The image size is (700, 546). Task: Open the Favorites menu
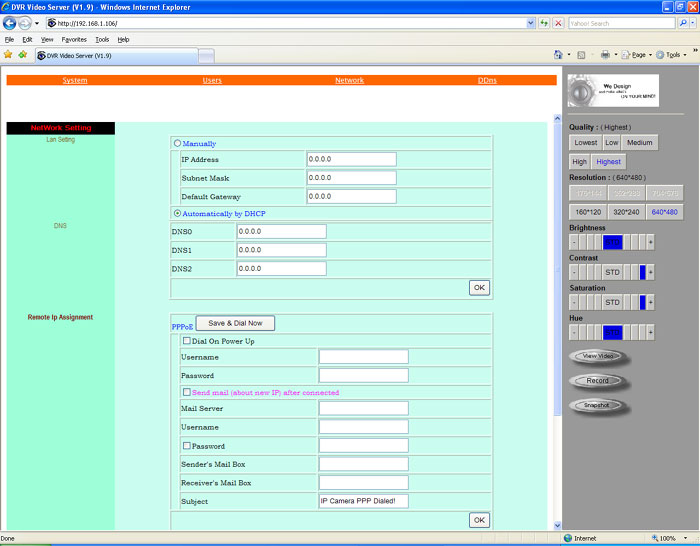[73, 39]
